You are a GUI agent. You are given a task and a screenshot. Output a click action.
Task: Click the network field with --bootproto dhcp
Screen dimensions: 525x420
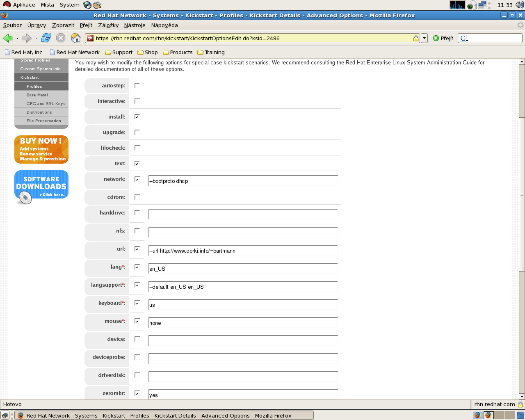coord(243,181)
